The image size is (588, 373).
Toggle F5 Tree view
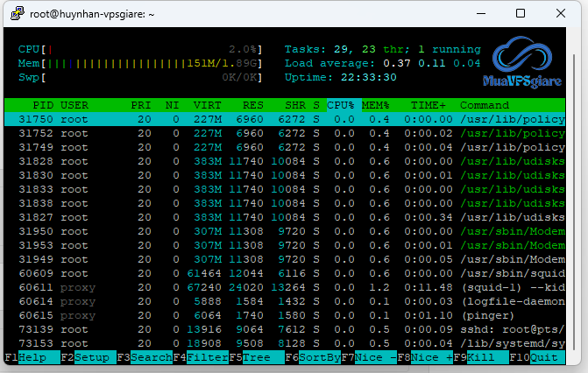[x=254, y=357]
